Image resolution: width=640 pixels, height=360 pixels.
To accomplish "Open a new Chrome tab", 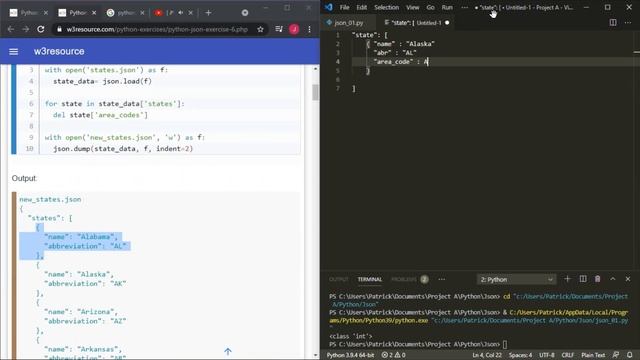I will click(208, 13).
